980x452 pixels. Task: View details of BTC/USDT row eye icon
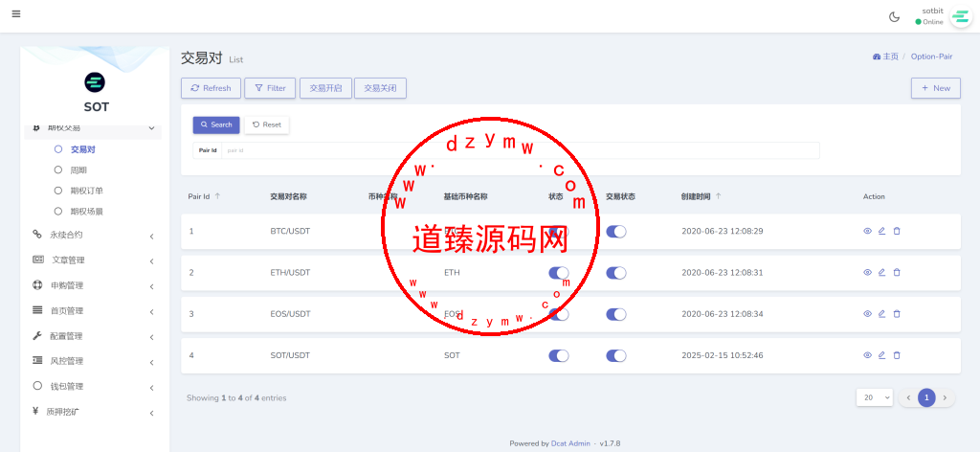[x=867, y=231]
